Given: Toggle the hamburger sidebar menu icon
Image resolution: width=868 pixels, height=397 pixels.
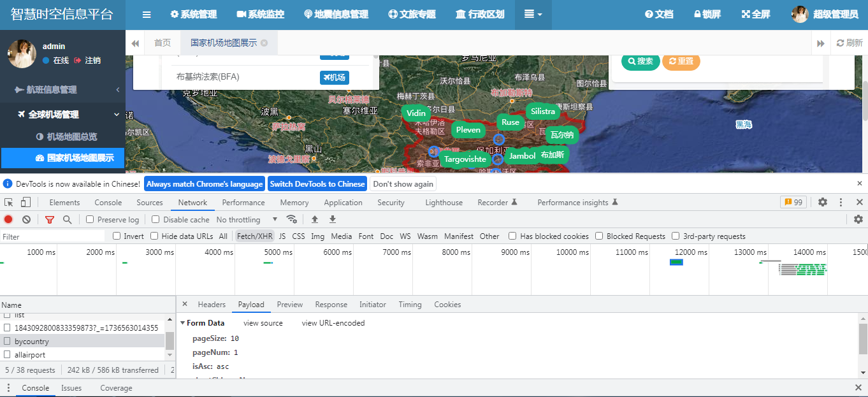Looking at the screenshot, I should [147, 15].
